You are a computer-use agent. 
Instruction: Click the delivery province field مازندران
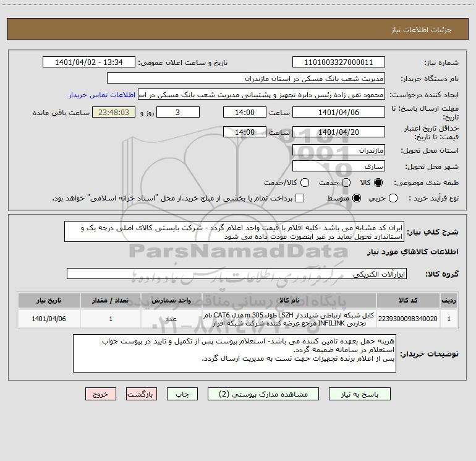click(339, 150)
